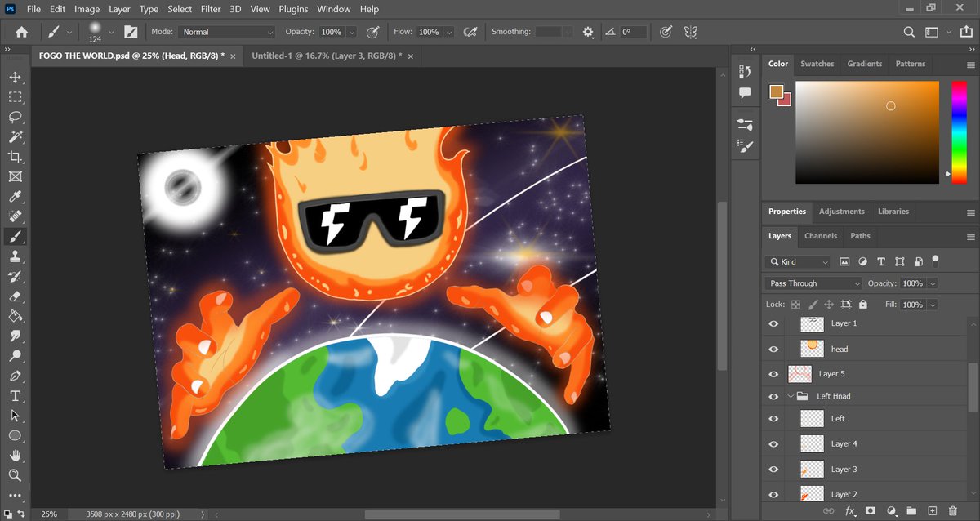Open smoothing options gear

coord(588,32)
